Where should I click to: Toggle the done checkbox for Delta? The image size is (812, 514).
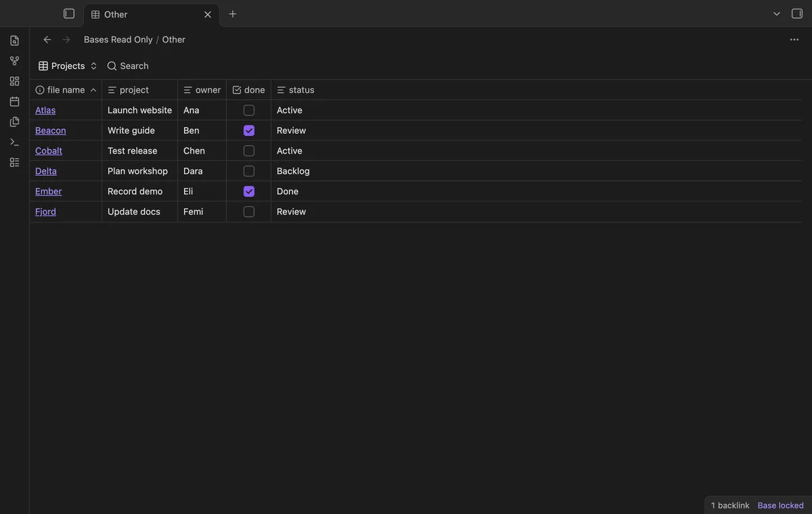pos(249,171)
